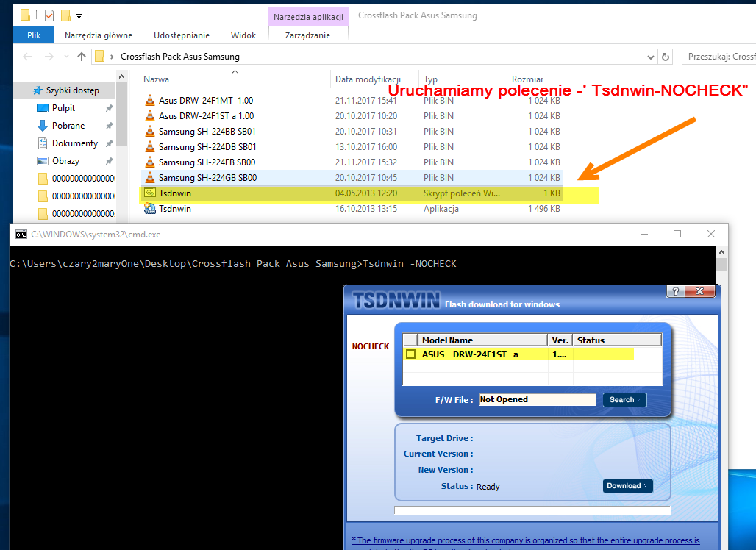Click the TSDNWIN help question mark button

tap(676, 291)
